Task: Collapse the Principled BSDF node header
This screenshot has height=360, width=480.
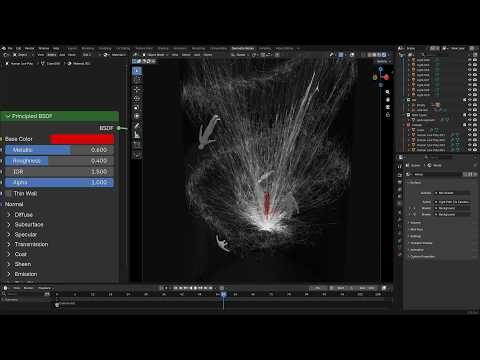Action: [8, 116]
